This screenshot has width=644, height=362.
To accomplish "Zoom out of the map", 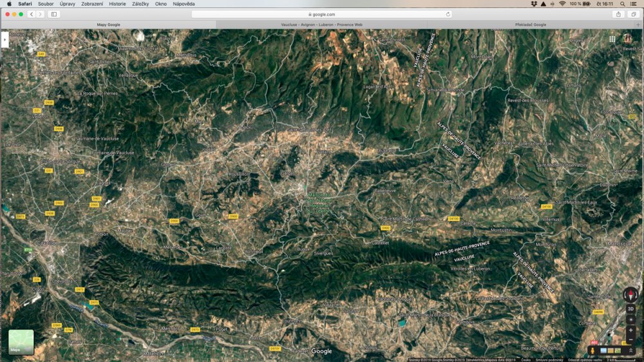I will [631, 339].
